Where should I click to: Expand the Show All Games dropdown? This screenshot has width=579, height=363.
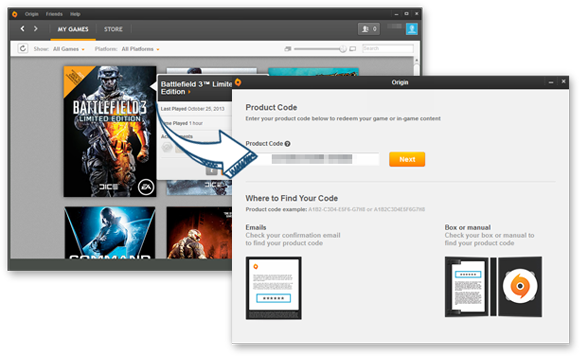[69, 49]
